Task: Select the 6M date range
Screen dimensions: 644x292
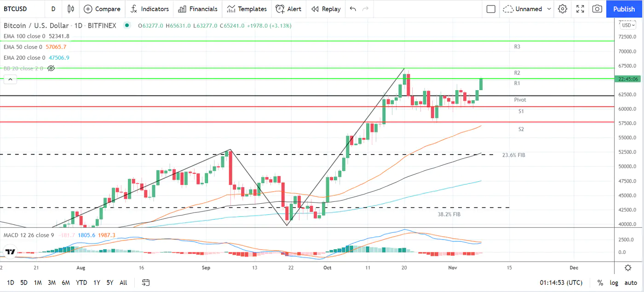Action: (66, 282)
